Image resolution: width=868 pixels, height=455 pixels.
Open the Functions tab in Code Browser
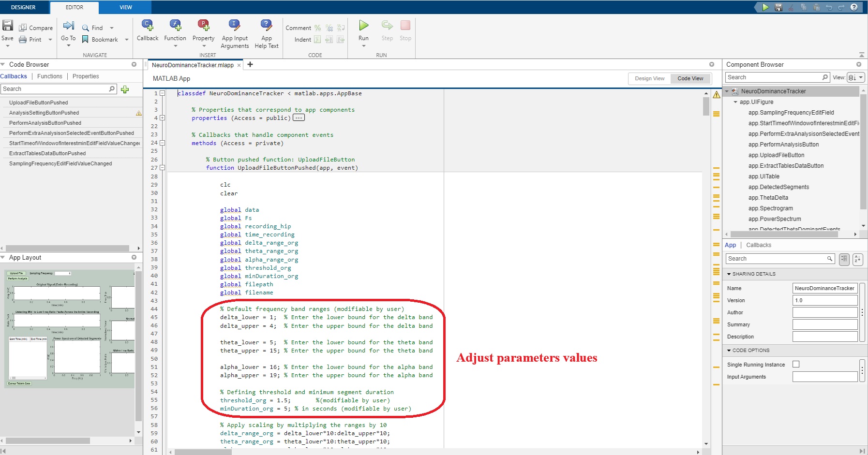[49, 76]
